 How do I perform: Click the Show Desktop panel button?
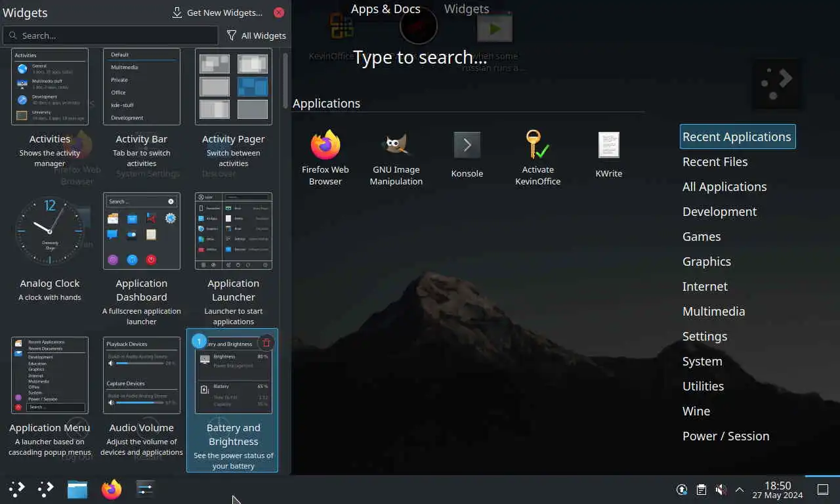coord(823,490)
